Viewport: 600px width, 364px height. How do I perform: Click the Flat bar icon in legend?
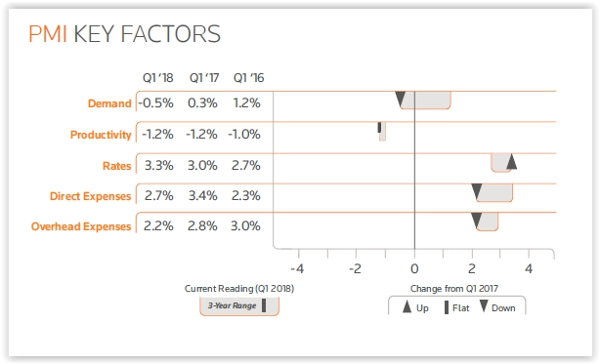pyautogui.click(x=447, y=307)
